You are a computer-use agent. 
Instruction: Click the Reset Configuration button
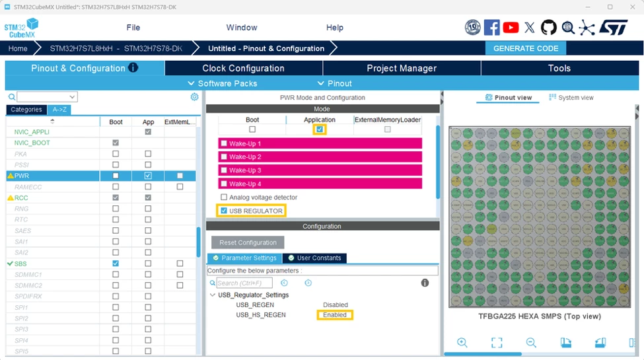[x=248, y=242]
